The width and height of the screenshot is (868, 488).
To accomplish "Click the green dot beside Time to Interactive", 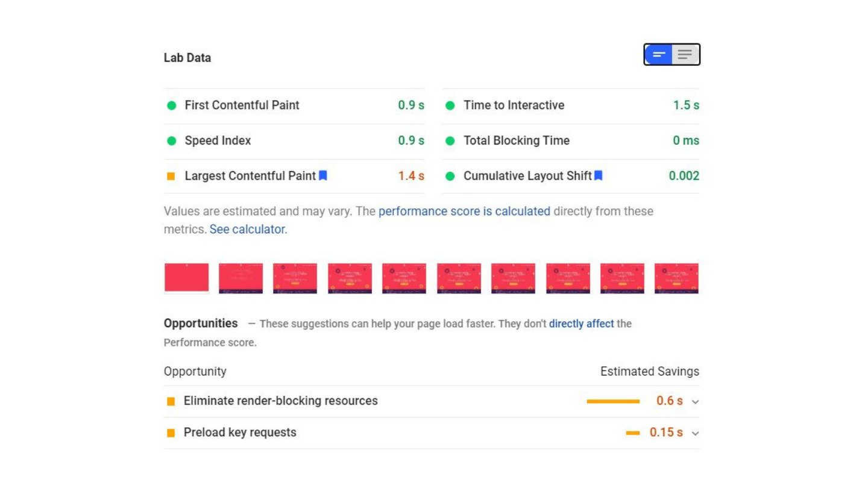I will point(450,105).
